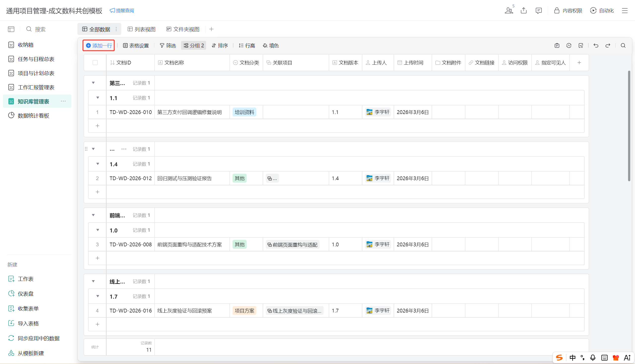635x364 pixels.
Task: Open the table search magnifier icon
Action: coord(623,46)
